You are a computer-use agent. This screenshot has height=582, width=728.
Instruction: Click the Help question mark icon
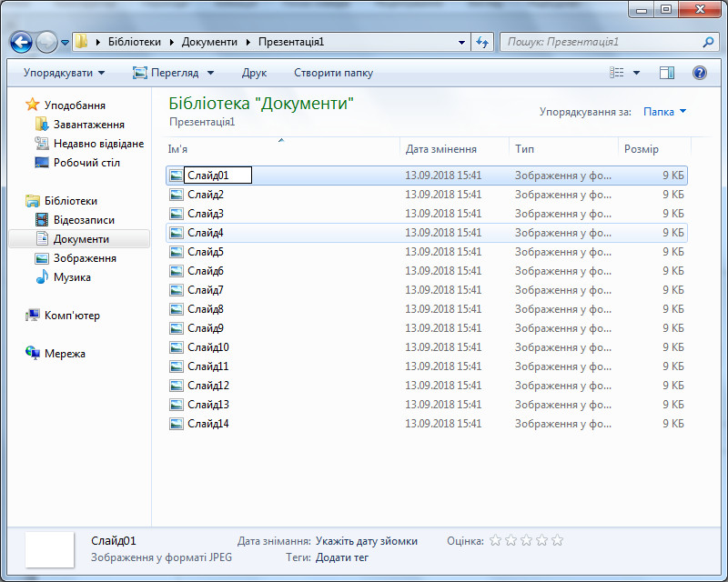(x=700, y=73)
